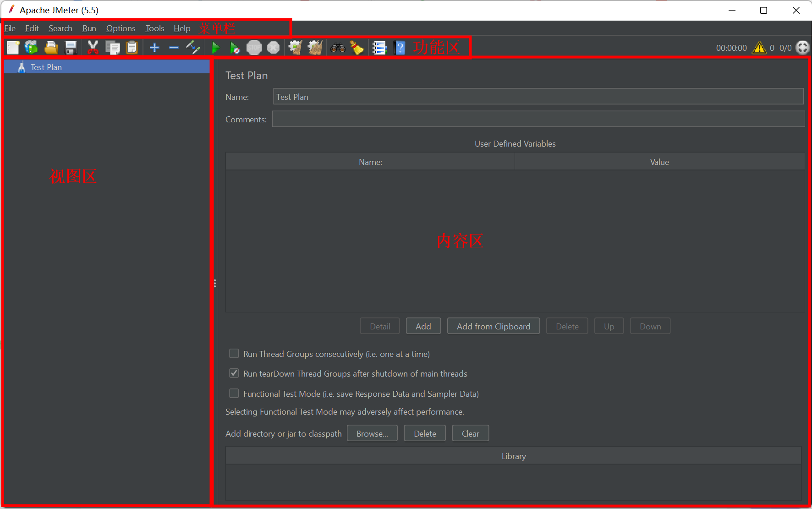Click Start no pauses icon
The image size is (812, 509).
pos(235,47)
